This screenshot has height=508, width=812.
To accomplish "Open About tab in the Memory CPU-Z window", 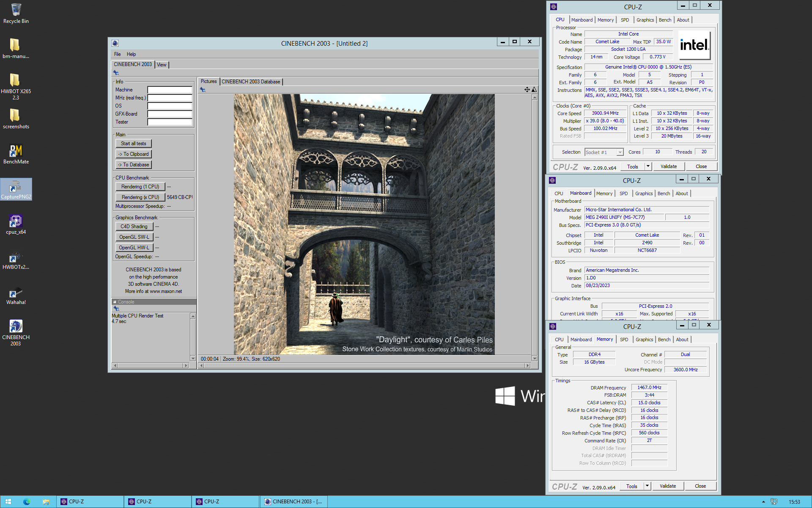I will (682, 340).
